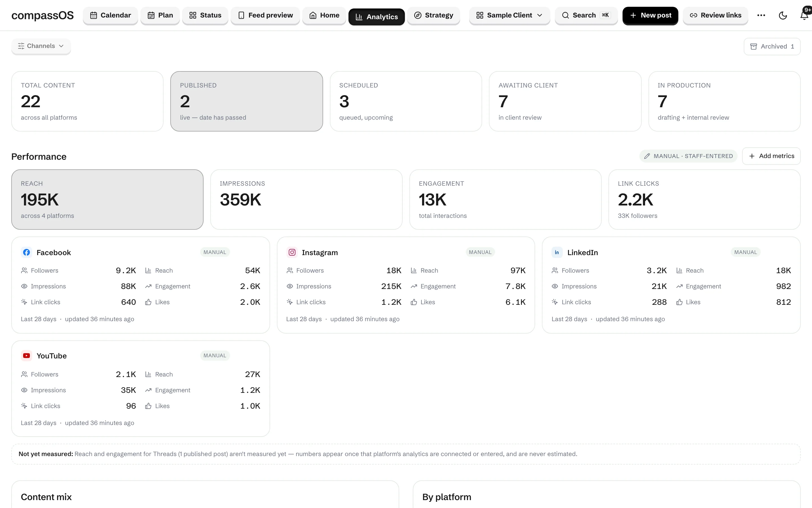Click Facebook Reach bar-chart icon
Image resolution: width=812 pixels, height=508 pixels.
(148, 270)
